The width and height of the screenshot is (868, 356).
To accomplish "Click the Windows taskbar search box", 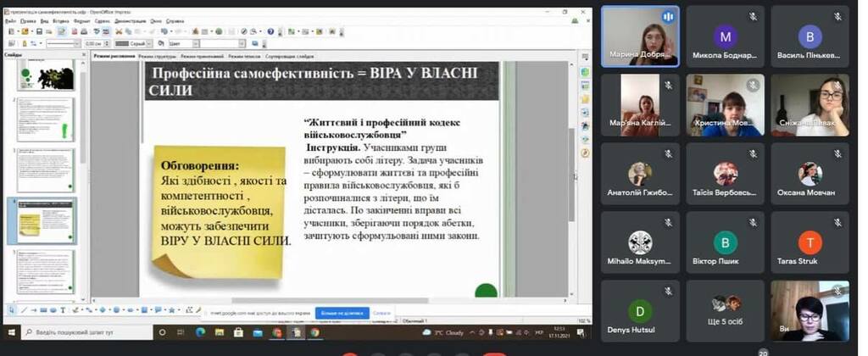I will point(85,333).
